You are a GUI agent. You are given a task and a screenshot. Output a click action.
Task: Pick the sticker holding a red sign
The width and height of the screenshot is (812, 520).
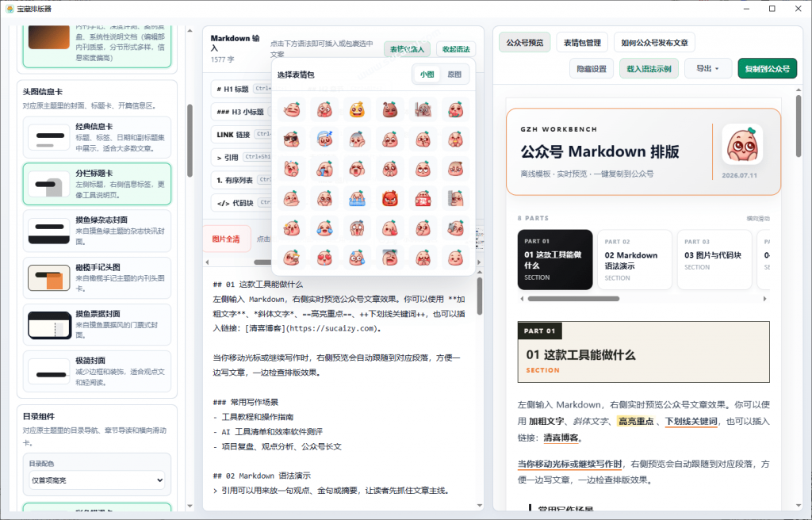(x=423, y=198)
